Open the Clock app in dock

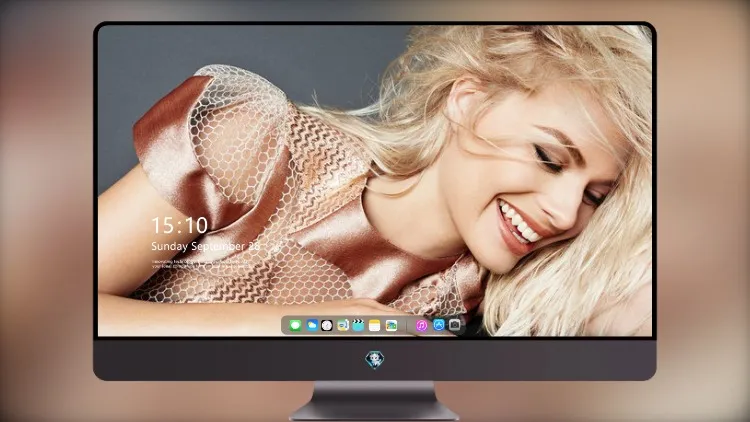tap(327, 325)
